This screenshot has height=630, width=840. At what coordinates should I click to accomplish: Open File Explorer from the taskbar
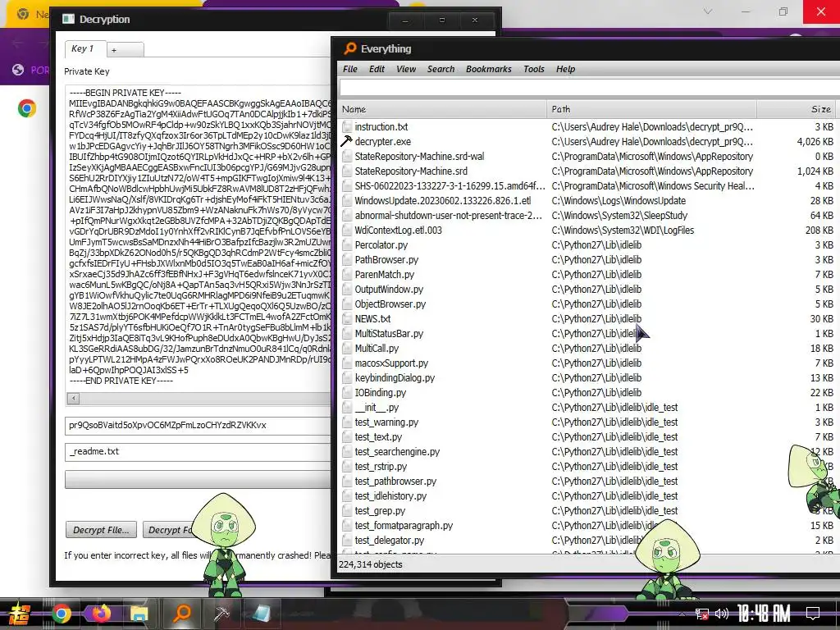[139, 614]
